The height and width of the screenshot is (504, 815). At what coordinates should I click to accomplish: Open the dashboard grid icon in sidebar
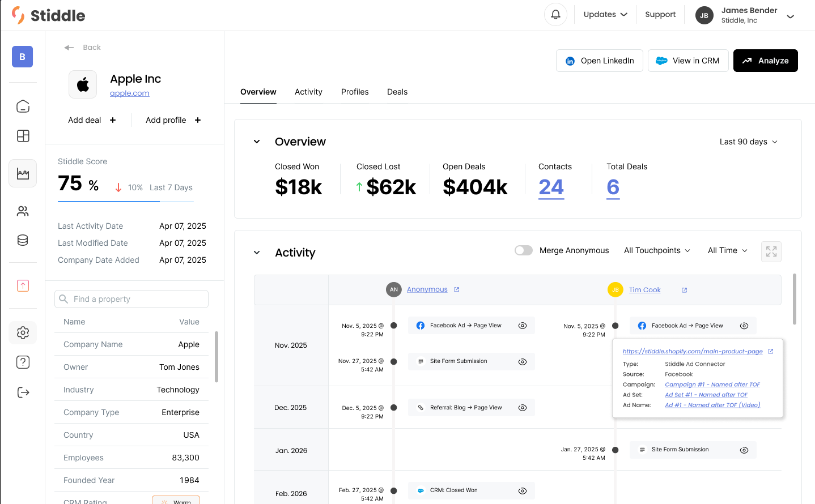[23, 136]
